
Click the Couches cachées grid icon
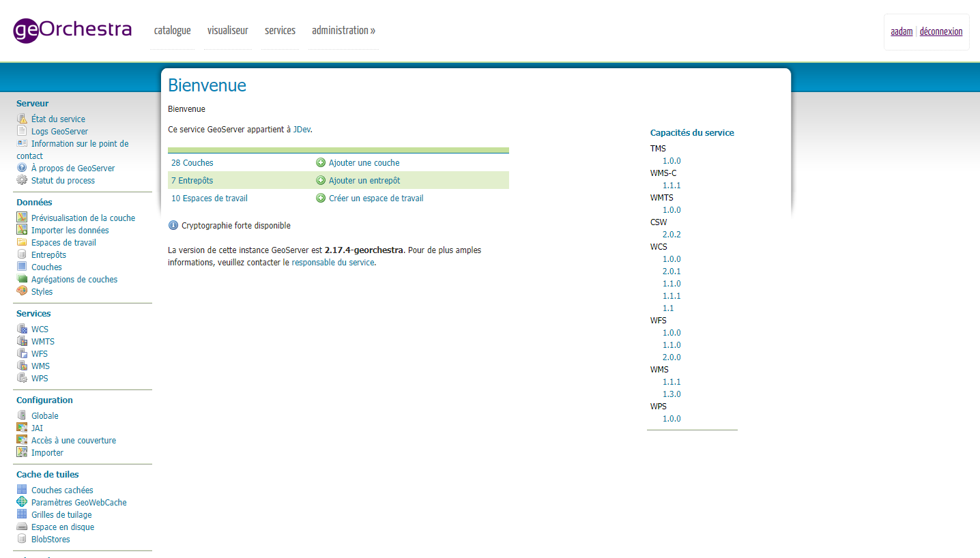pos(22,490)
